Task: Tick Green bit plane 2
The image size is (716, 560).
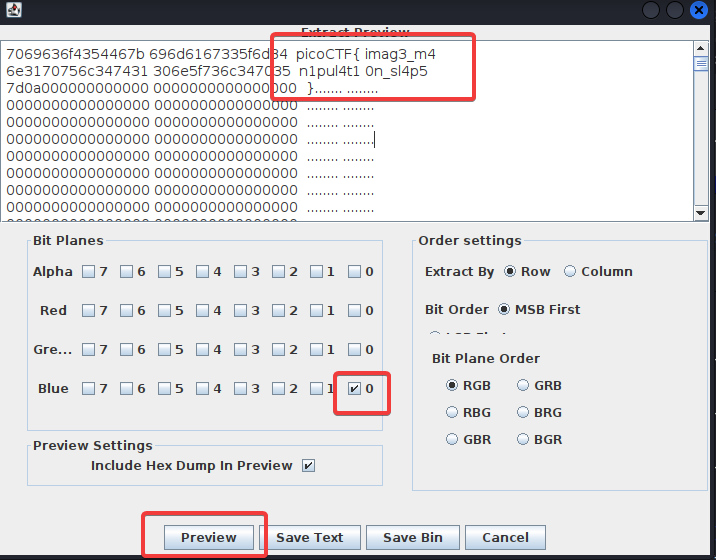Action: tap(278, 349)
